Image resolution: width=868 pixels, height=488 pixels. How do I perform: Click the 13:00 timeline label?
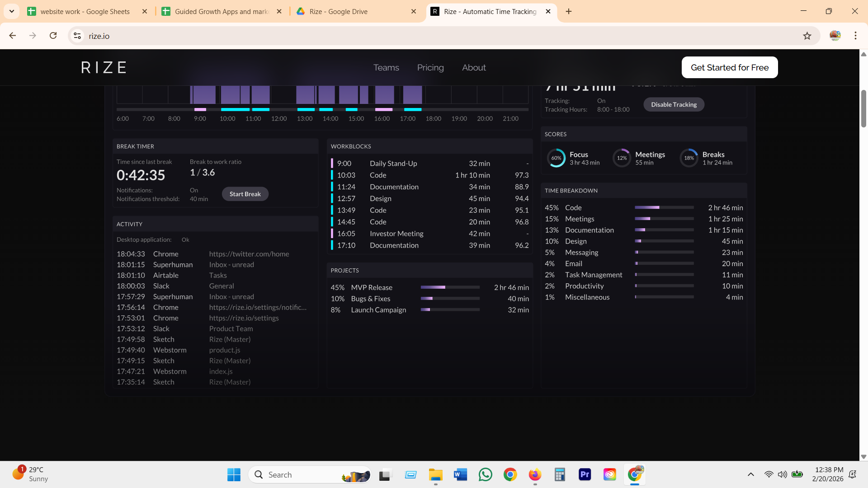tap(305, 118)
